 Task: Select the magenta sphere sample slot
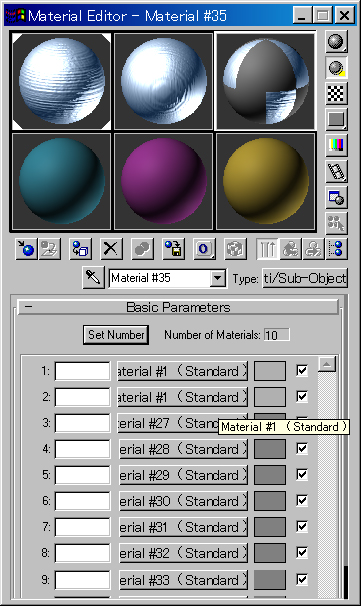point(163,181)
